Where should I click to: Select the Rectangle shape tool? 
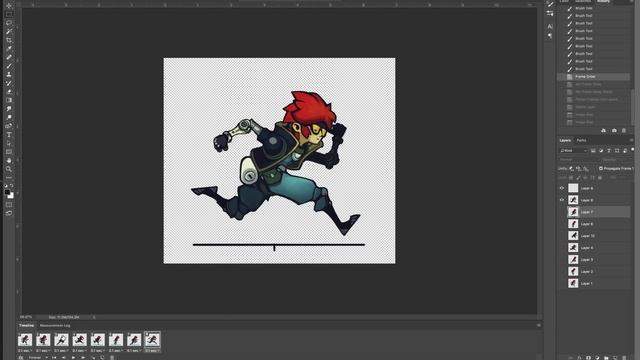point(9,151)
